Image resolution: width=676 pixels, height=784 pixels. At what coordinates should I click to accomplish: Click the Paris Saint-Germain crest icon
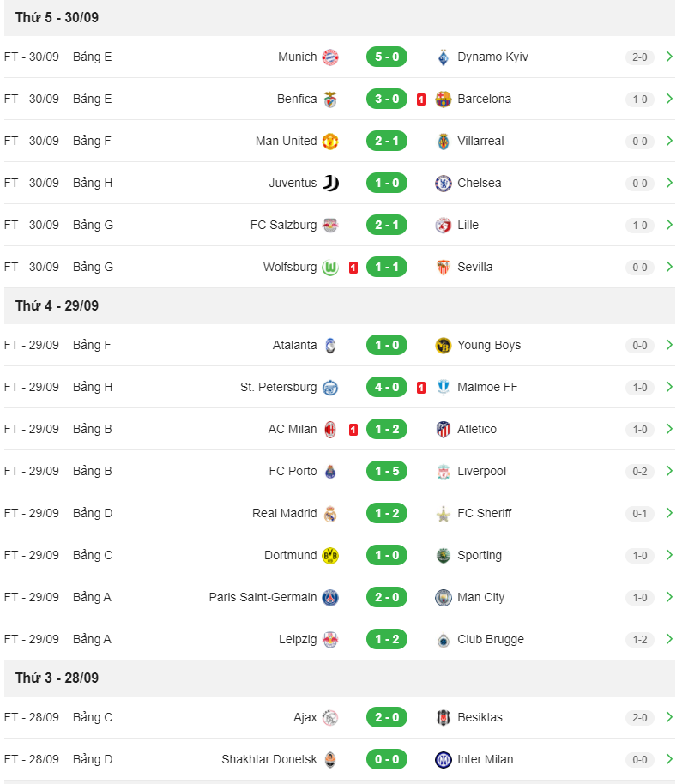[330, 597]
